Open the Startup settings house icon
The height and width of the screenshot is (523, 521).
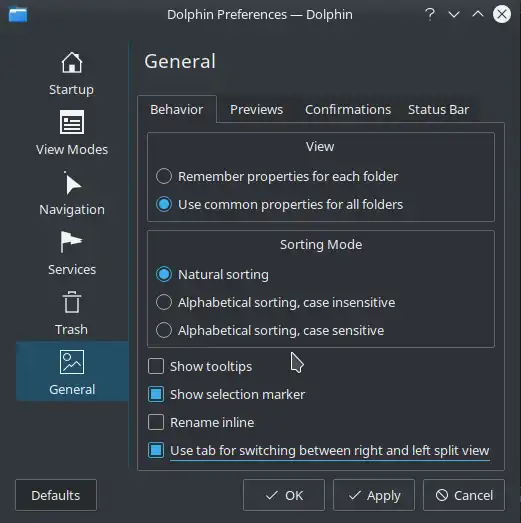pos(72,62)
